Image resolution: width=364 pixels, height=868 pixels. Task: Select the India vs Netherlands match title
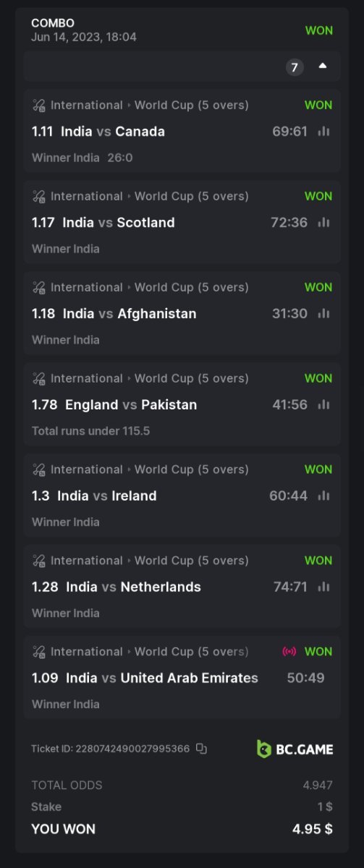pos(134,587)
